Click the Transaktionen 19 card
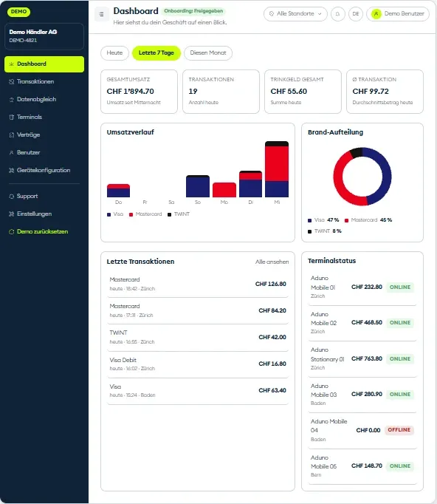Screen dimensions: 437x504 point(221,92)
